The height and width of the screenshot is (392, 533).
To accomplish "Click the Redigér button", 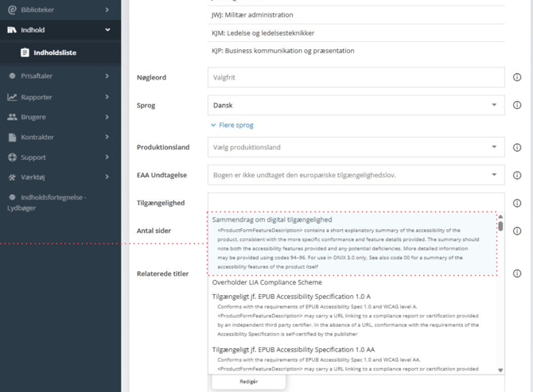I will coord(248,382).
